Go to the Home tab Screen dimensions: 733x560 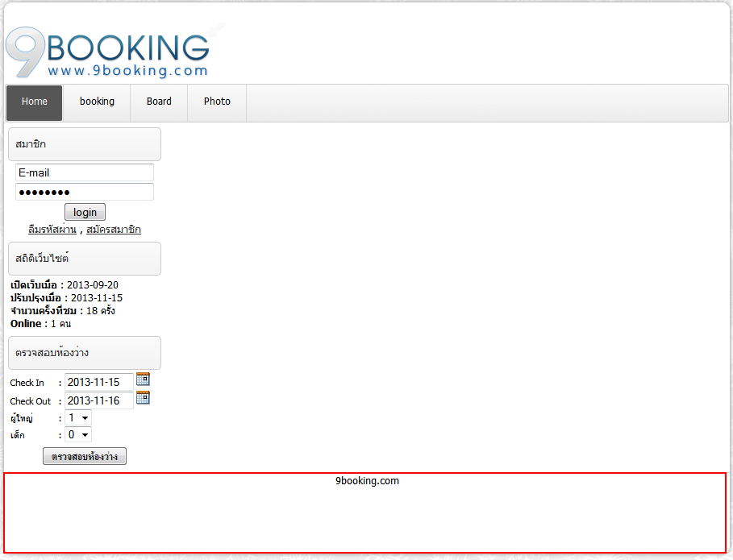click(x=34, y=103)
